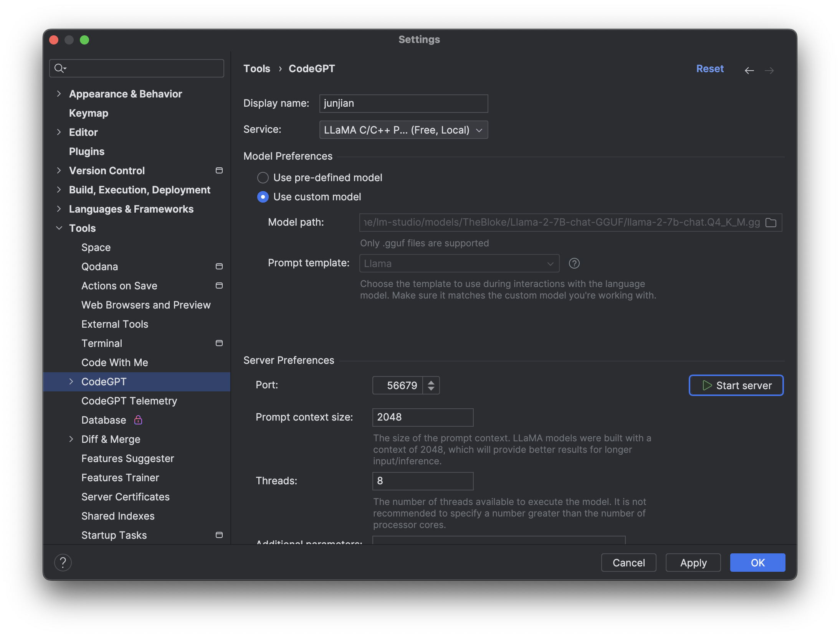Viewport: 840px width, 637px height.
Task: Click the Display name input field
Action: pos(403,104)
